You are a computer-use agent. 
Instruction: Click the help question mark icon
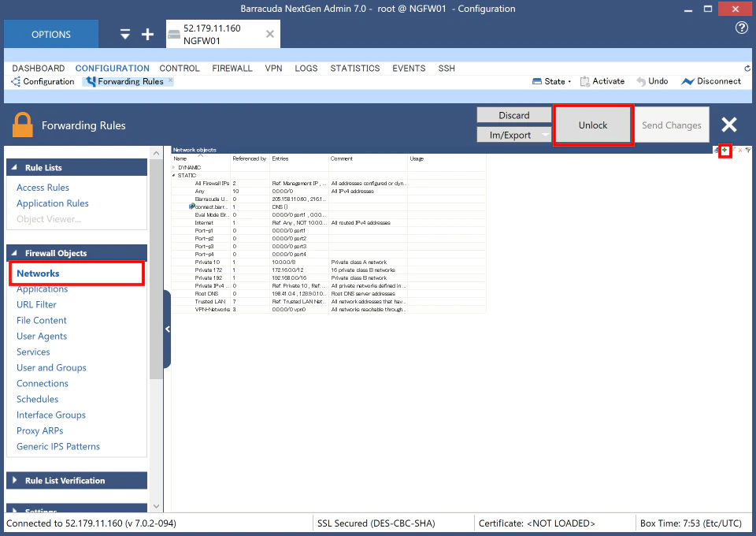click(742, 28)
